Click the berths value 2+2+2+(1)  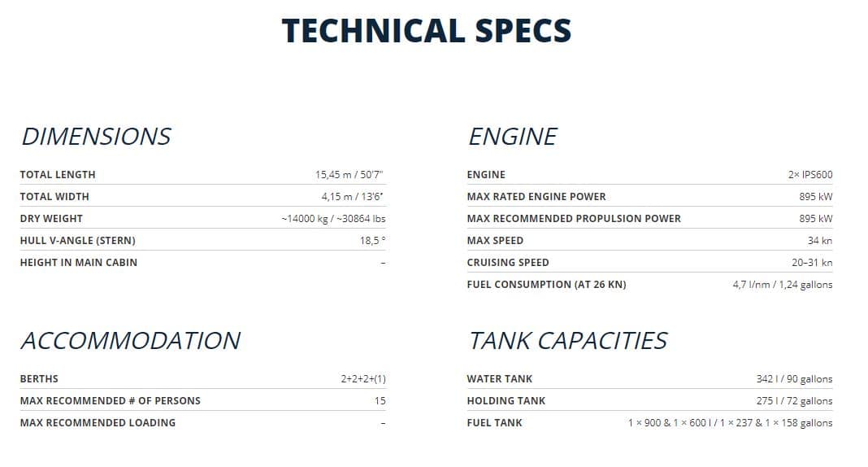click(x=363, y=379)
